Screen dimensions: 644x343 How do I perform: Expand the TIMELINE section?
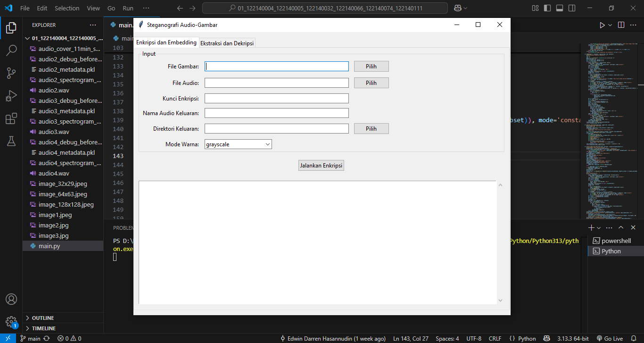(63, 328)
